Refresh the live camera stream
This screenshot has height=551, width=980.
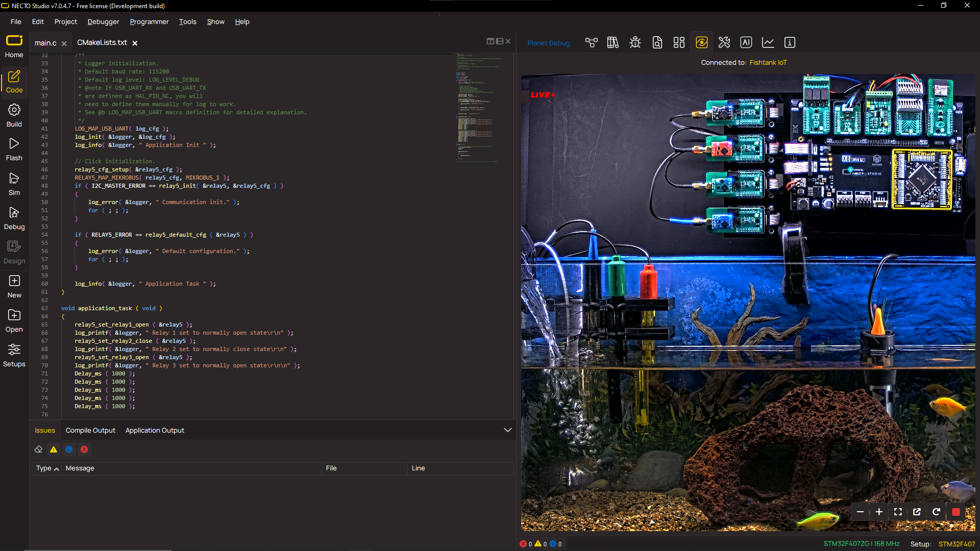point(936,512)
